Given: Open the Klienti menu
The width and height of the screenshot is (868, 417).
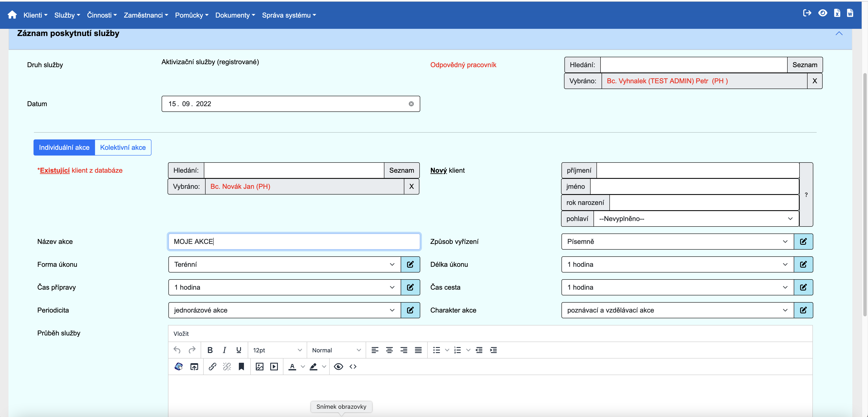Looking at the screenshot, I should [35, 15].
